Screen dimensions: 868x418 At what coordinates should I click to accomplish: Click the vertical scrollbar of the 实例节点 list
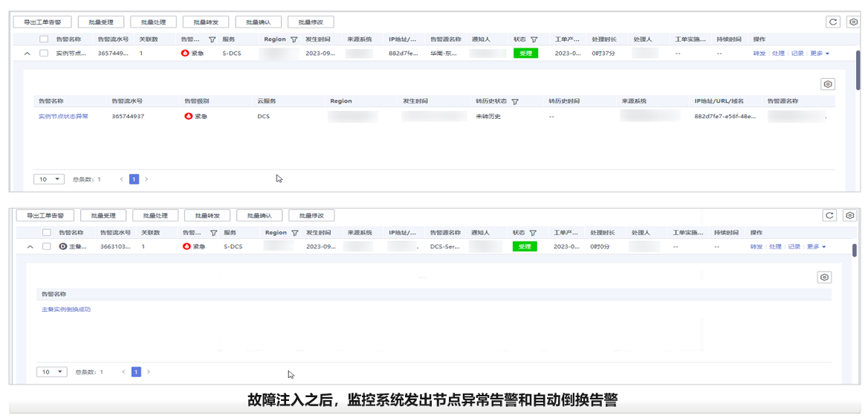(858, 70)
